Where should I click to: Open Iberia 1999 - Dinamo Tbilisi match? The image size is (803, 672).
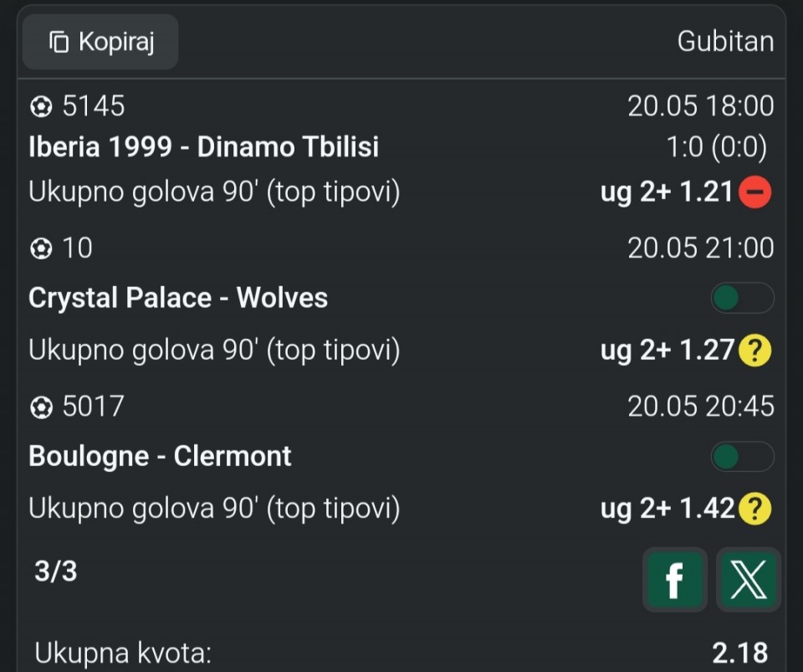tap(204, 146)
